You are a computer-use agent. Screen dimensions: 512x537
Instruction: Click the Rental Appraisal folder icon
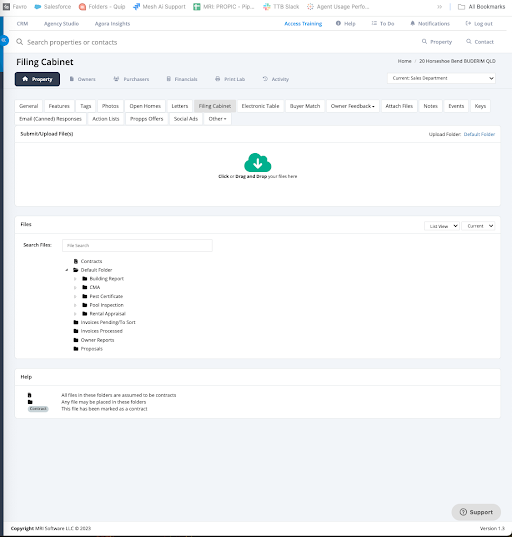(x=85, y=313)
